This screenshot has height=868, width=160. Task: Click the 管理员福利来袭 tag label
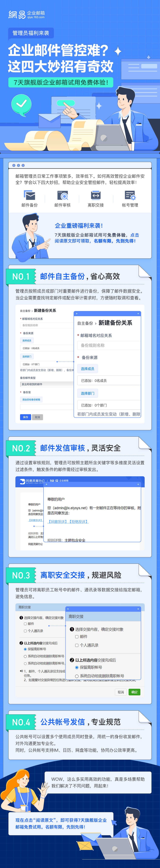pos(31,33)
